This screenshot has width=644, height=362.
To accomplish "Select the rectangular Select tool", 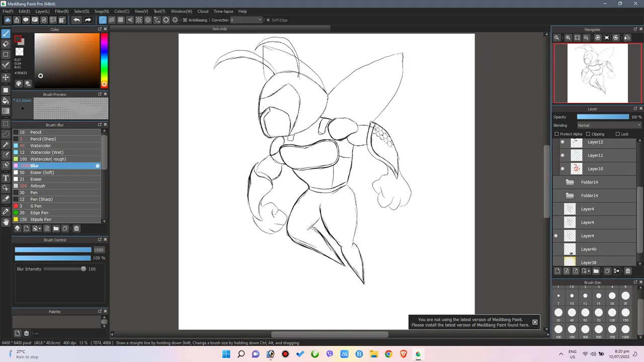I will point(6,124).
